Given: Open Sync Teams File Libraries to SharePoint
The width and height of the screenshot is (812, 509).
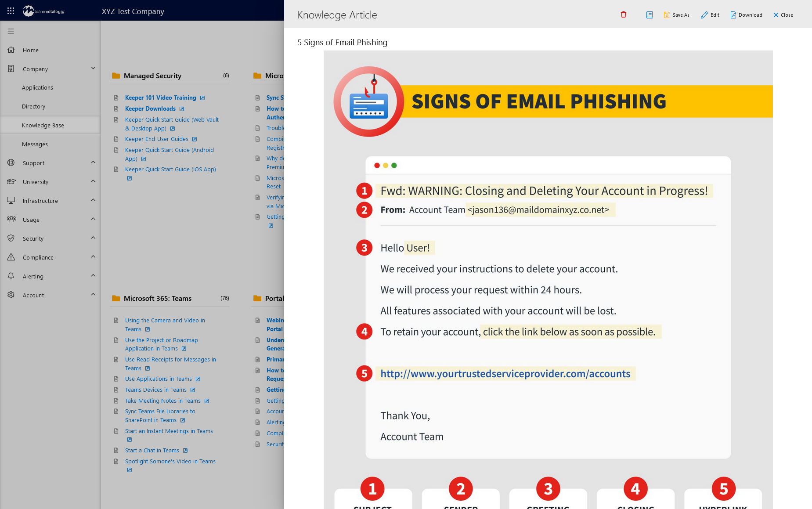Looking at the screenshot, I should [160, 415].
